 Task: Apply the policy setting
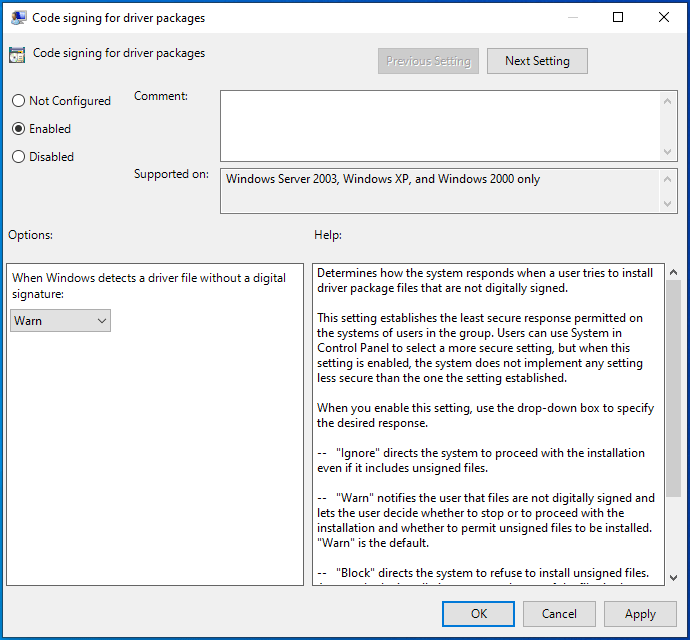[x=640, y=614]
